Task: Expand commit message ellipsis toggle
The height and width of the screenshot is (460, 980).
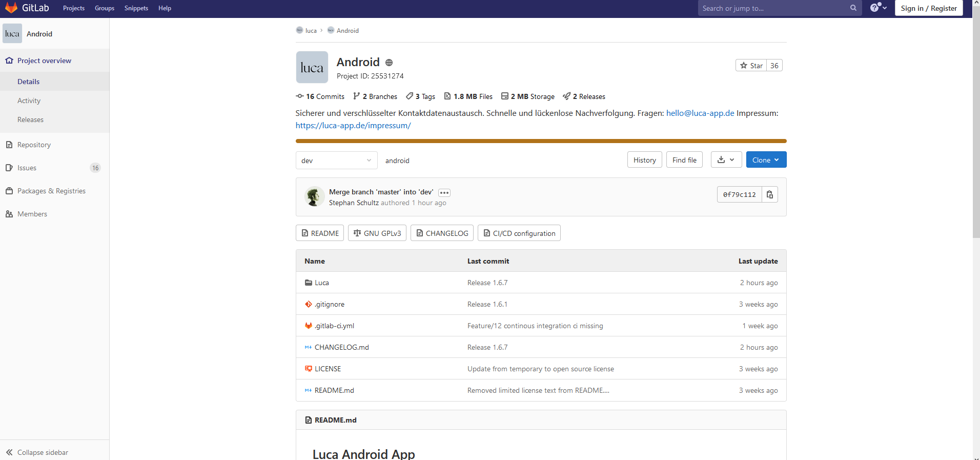Action: (444, 193)
